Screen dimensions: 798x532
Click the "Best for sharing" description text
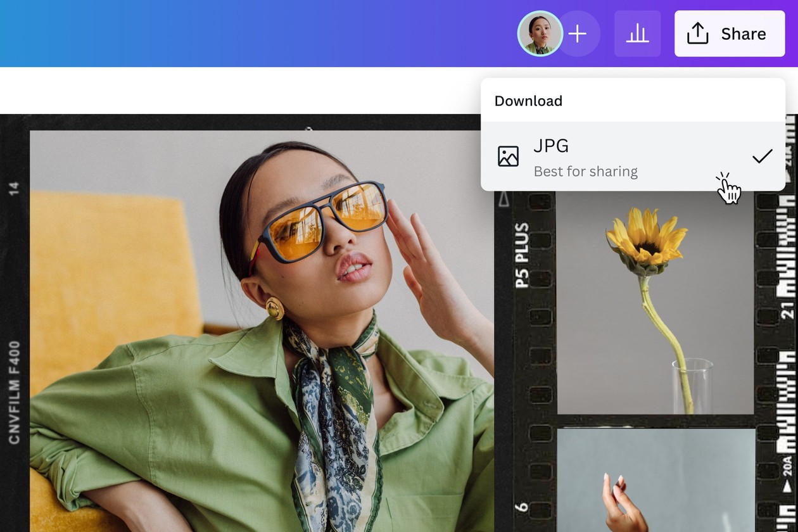[585, 172]
